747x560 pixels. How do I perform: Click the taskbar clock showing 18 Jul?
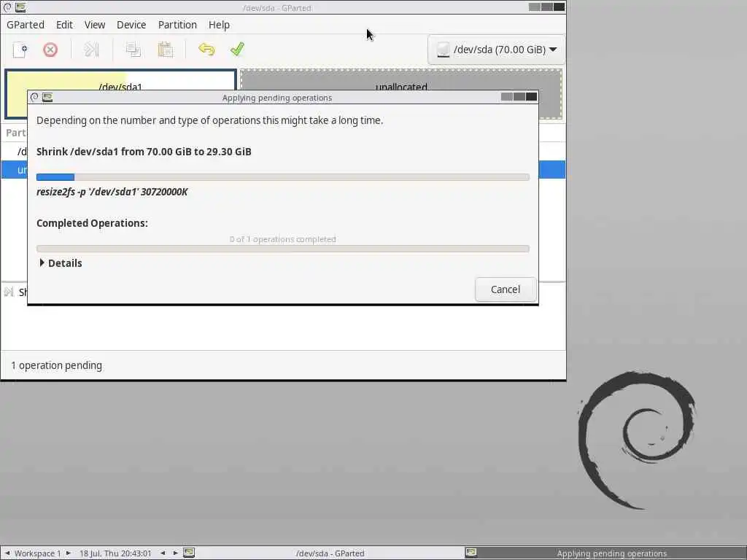point(115,553)
